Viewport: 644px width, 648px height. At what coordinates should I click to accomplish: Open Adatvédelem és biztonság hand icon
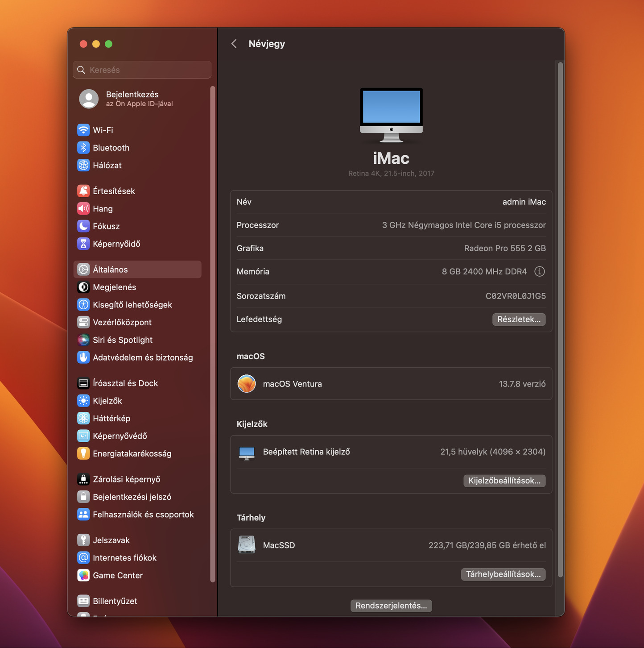(83, 357)
